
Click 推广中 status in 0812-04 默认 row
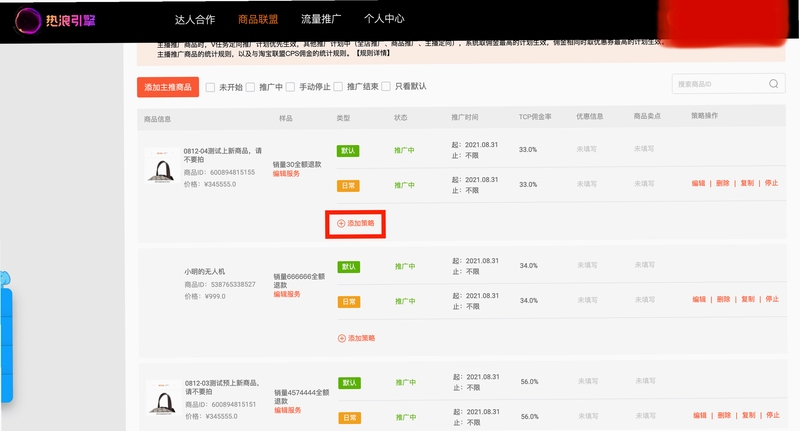point(404,150)
